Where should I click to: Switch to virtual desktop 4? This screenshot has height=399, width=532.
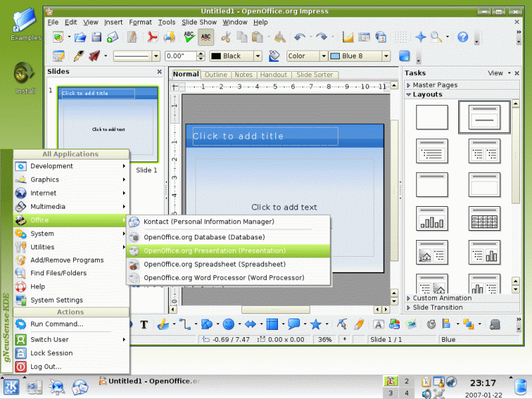[406, 393]
